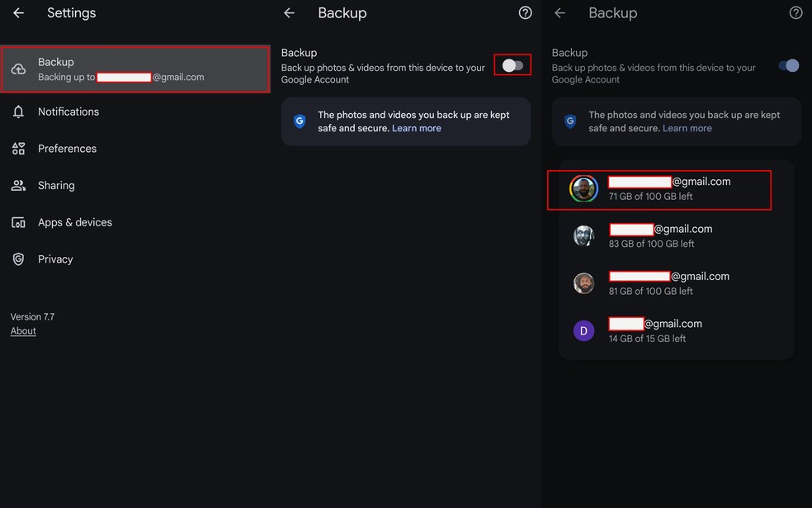The width and height of the screenshot is (812, 508).
Task: Click Learn more link in middle panel
Action: (416, 129)
